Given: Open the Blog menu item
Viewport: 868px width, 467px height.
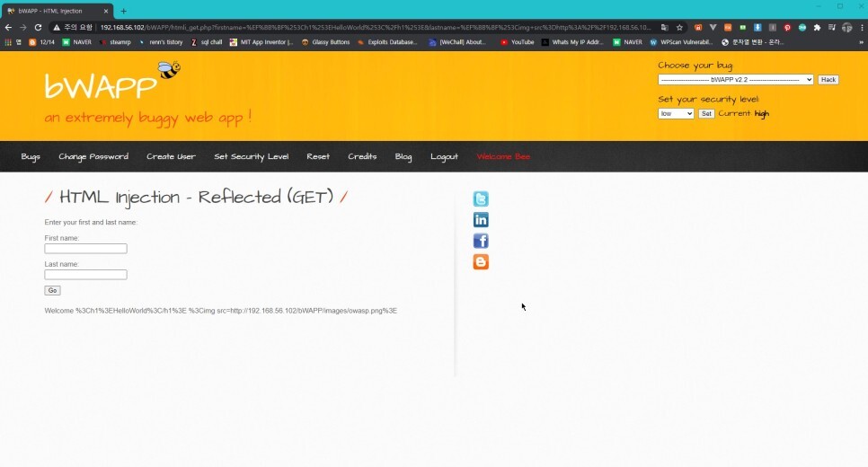Looking at the screenshot, I should [x=403, y=156].
